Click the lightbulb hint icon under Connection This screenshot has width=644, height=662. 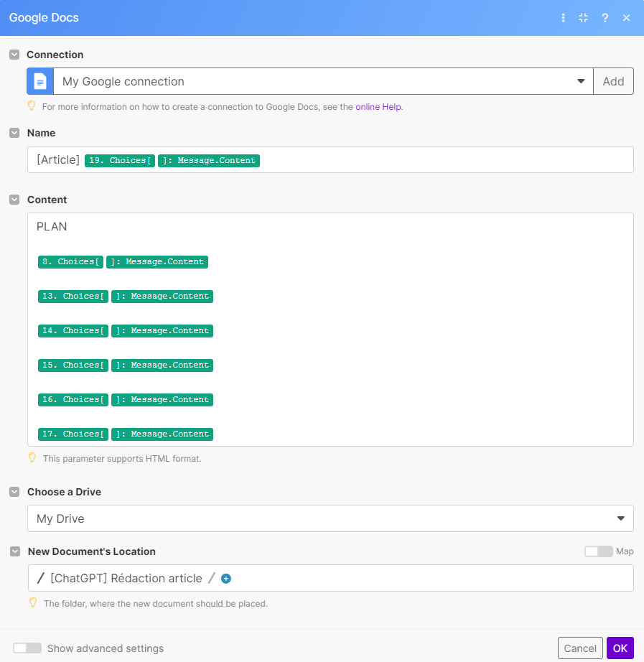(x=32, y=106)
